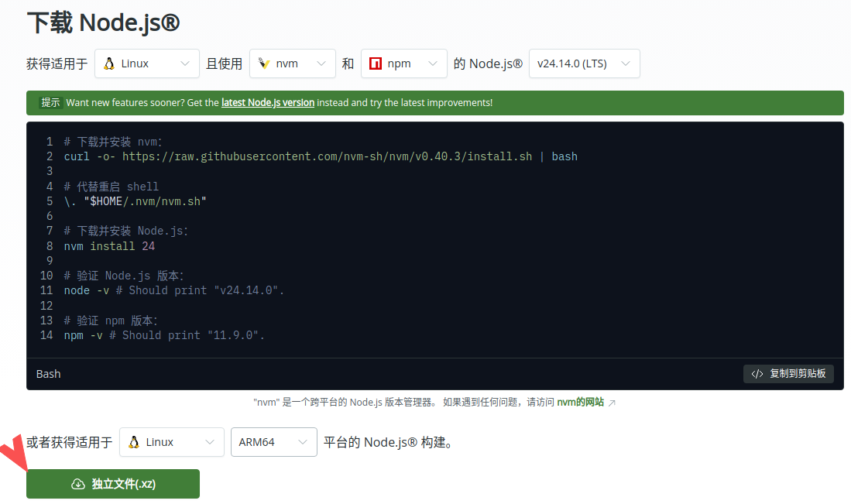Click the cloud download icon on green button
Image resolution: width=851 pixels, height=504 pixels.
(x=78, y=484)
